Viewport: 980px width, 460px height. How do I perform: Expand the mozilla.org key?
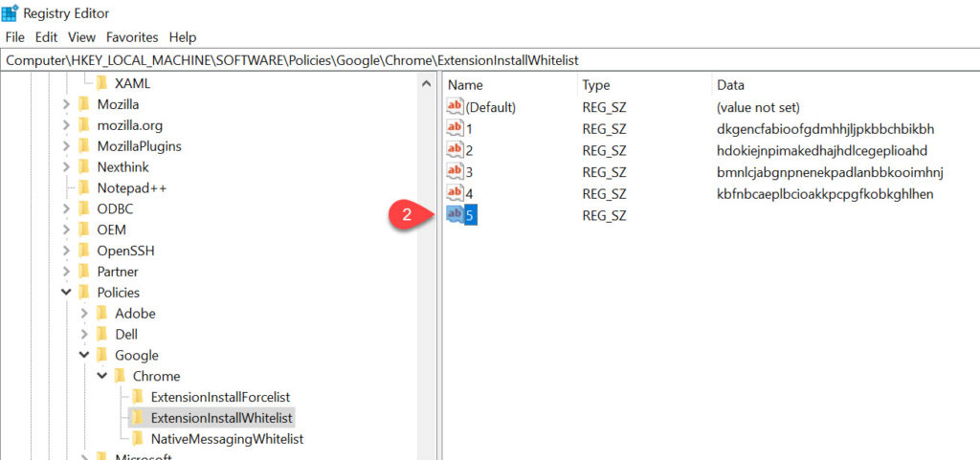(66, 125)
